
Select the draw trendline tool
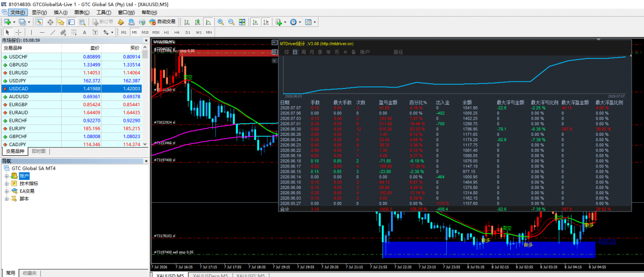53,32
